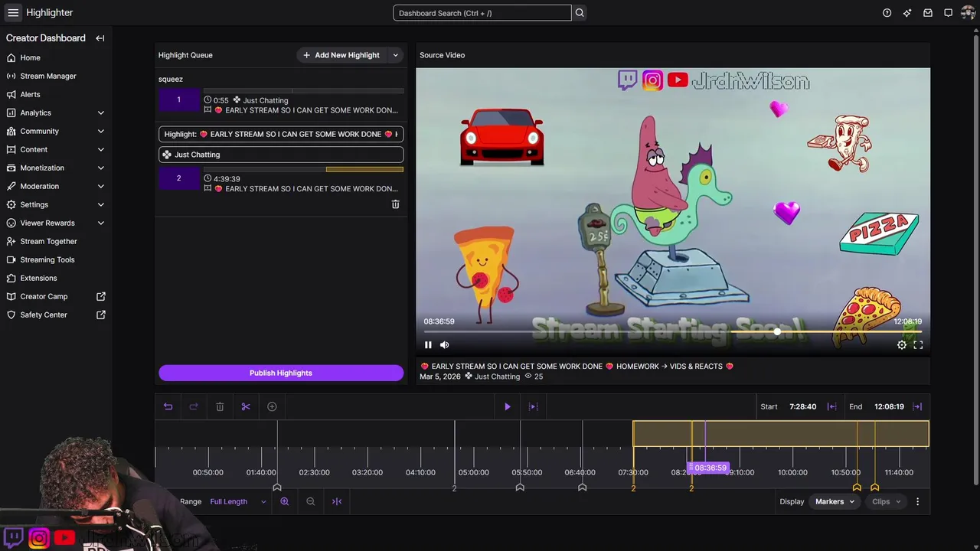Open the video player settings gear

point(902,345)
